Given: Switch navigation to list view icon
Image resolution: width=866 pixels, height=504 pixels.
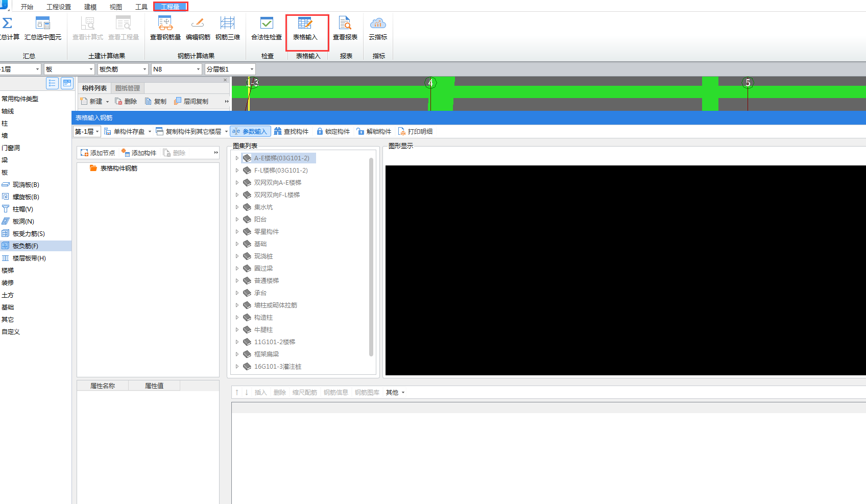Looking at the screenshot, I should point(52,83).
